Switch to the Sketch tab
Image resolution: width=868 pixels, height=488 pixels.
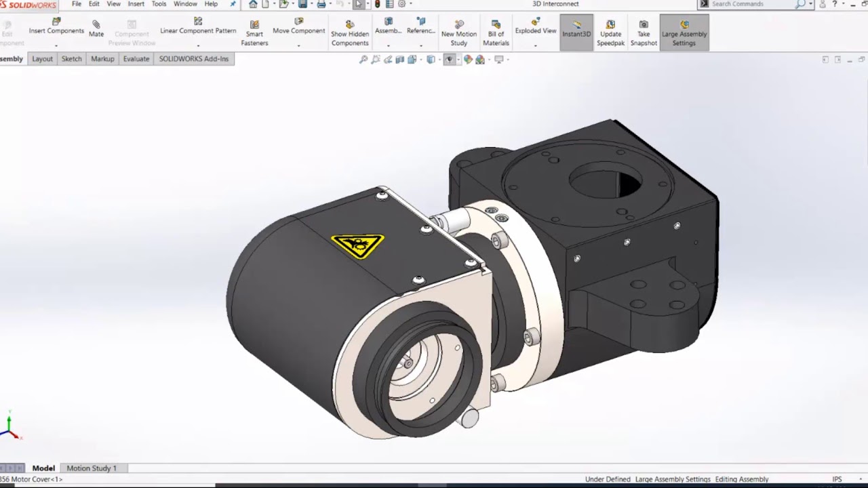71,59
